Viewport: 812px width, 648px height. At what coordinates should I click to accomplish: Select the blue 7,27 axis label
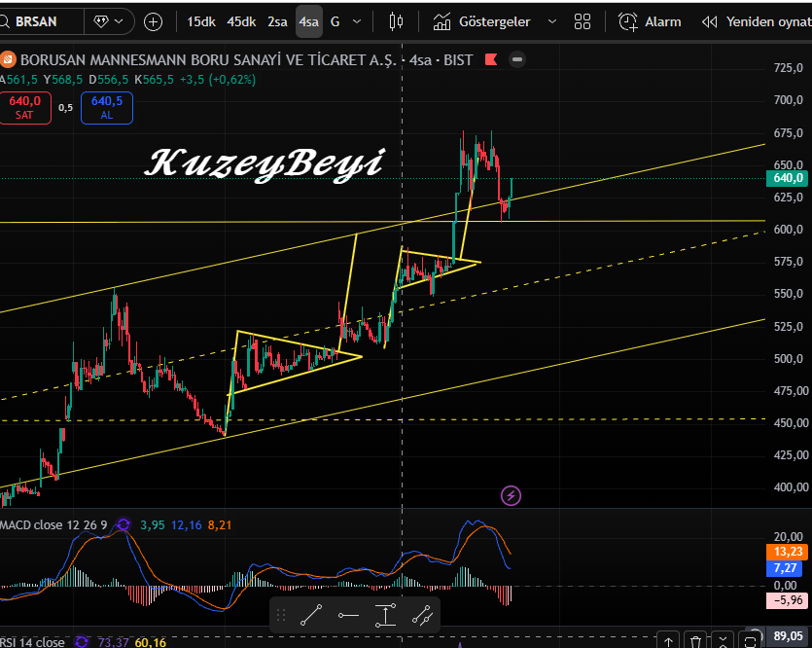pos(787,568)
